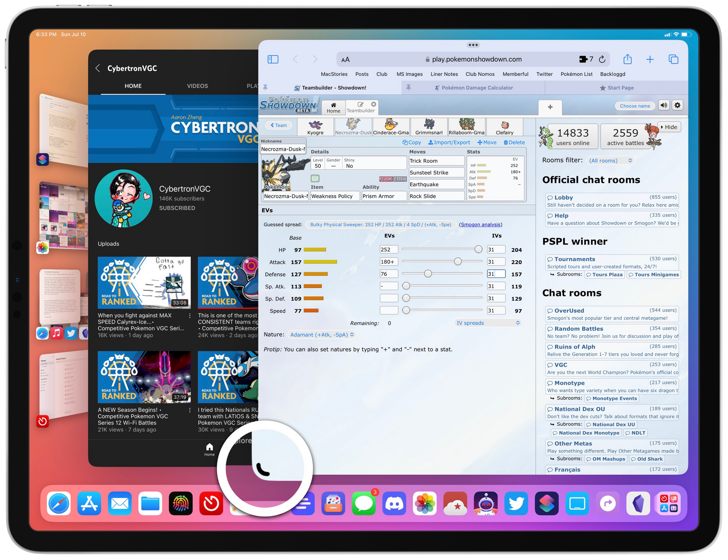Open Safari multitasking three-dots menu
Screen dimensions: 728x560
pos(473,45)
